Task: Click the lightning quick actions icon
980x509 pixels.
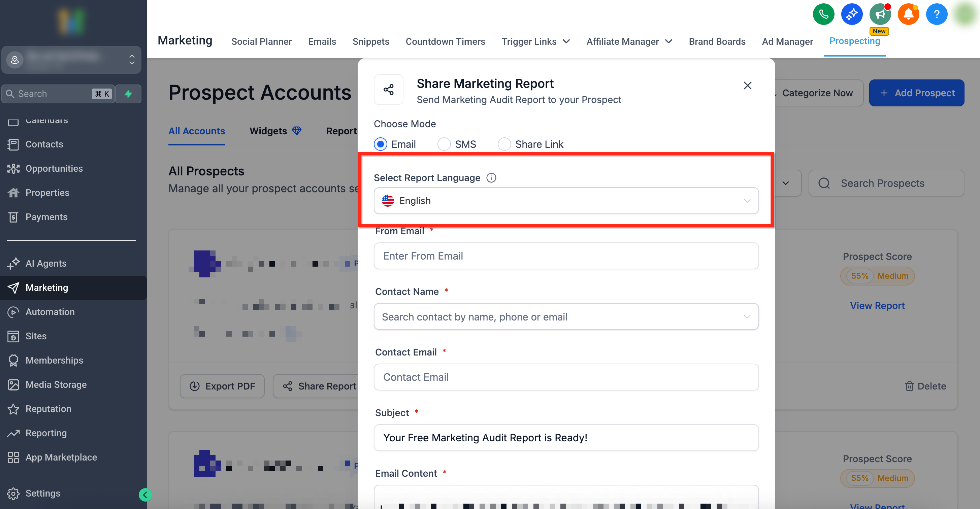Action: pos(128,94)
